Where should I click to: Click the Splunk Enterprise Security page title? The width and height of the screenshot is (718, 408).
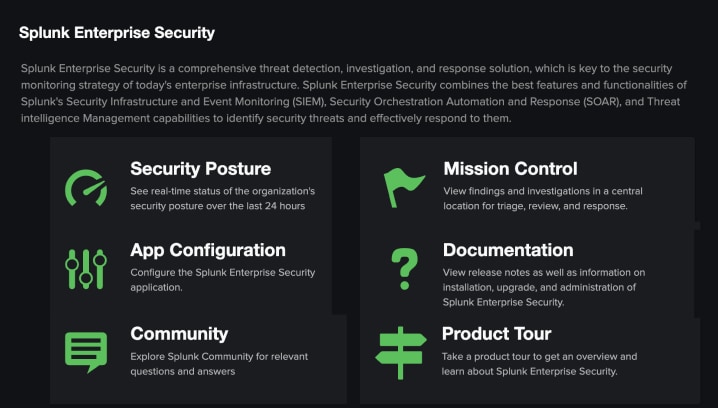pyautogui.click(x=117, y=33)
